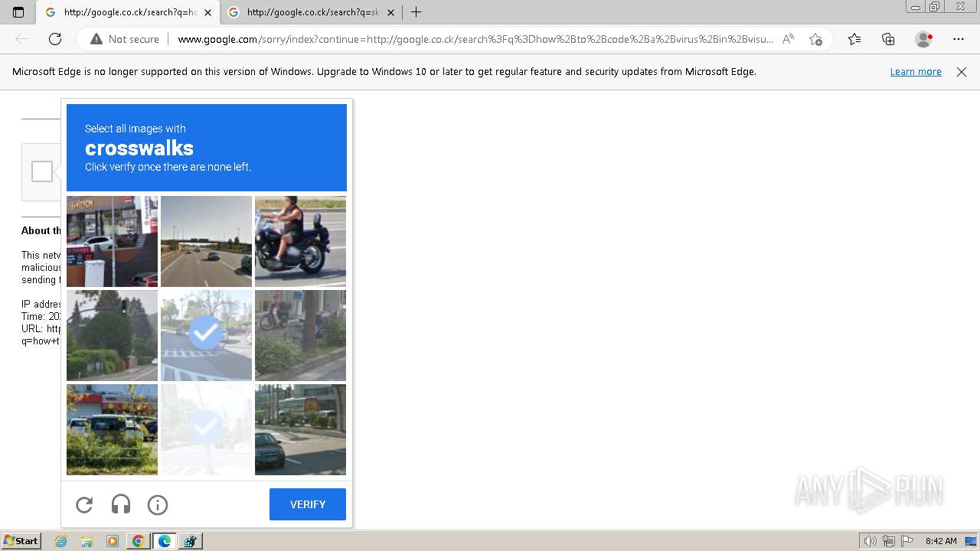The width and height of the screenshot is (980, 551).
Task: Open the Favorites list
Action: click(854, 39)
